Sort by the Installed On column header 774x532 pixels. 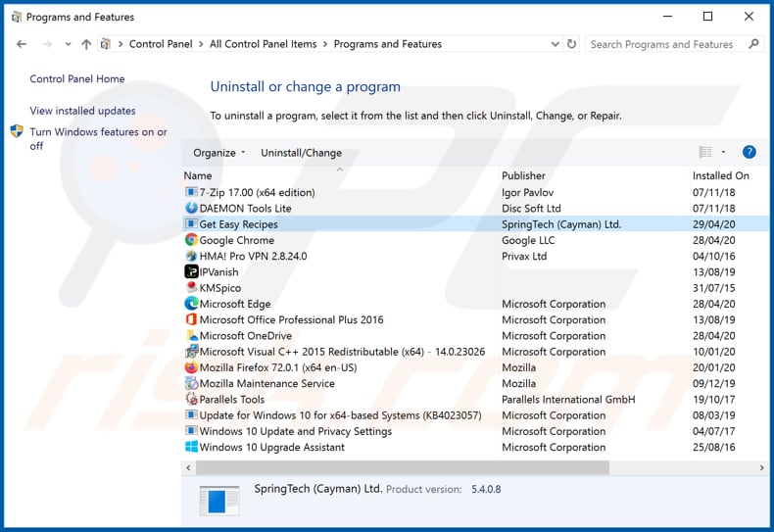click(730, 175)
